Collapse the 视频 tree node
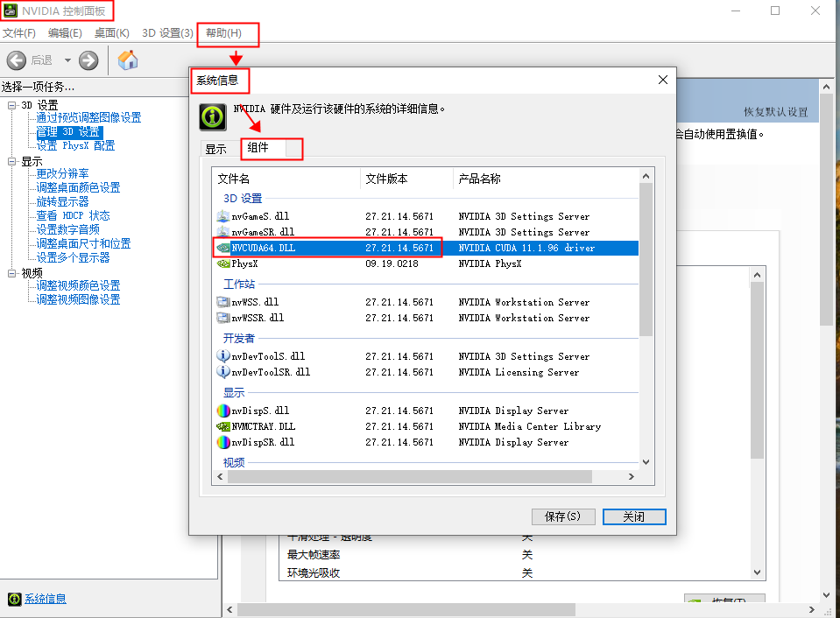 click(x=11, y=273)
